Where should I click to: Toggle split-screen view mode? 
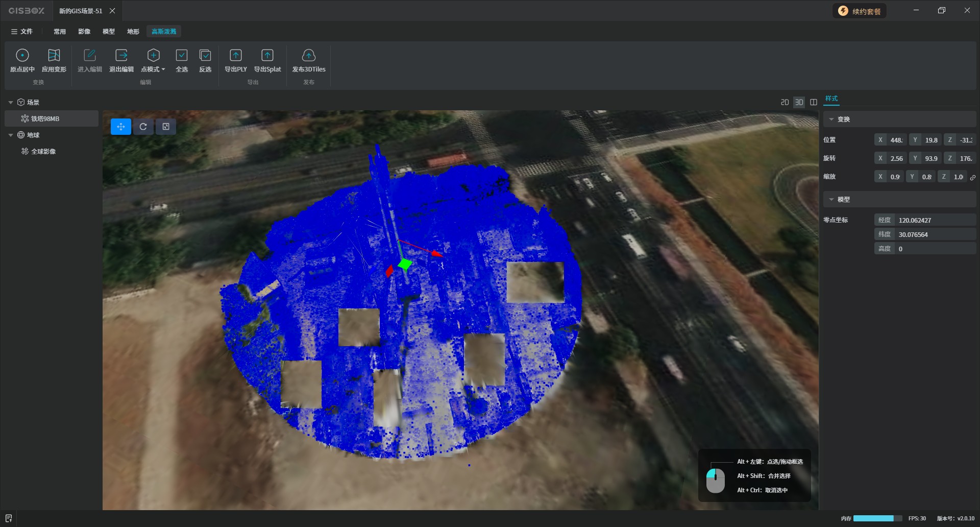[814, 102]
